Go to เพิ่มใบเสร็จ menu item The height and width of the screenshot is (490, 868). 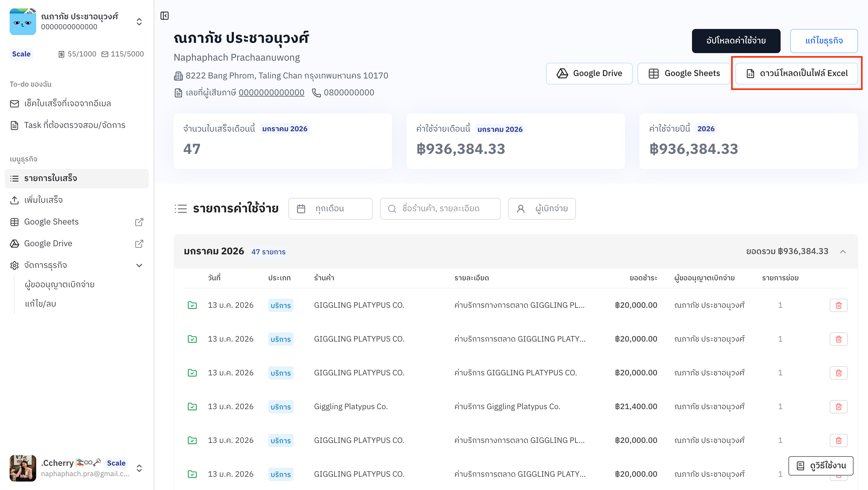coord(43,200)
